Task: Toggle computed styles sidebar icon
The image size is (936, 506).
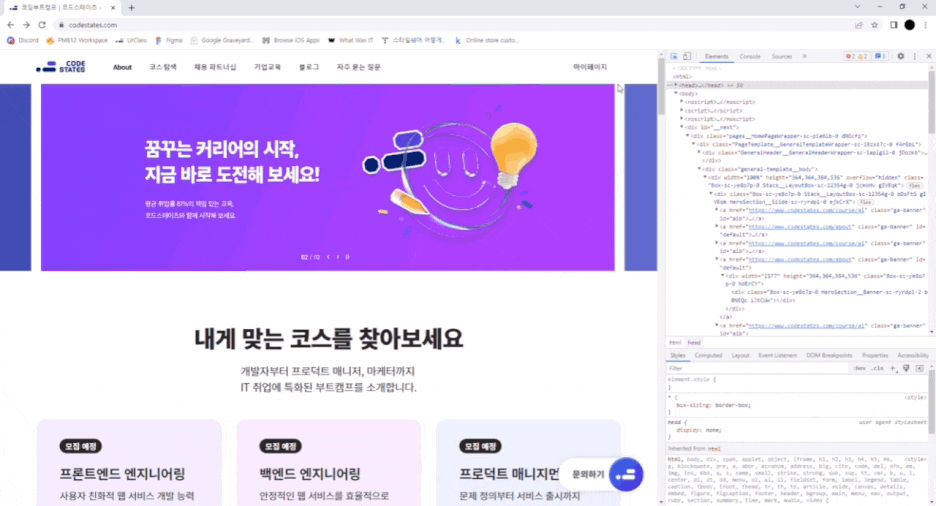Action: click(x=919, y=368)
